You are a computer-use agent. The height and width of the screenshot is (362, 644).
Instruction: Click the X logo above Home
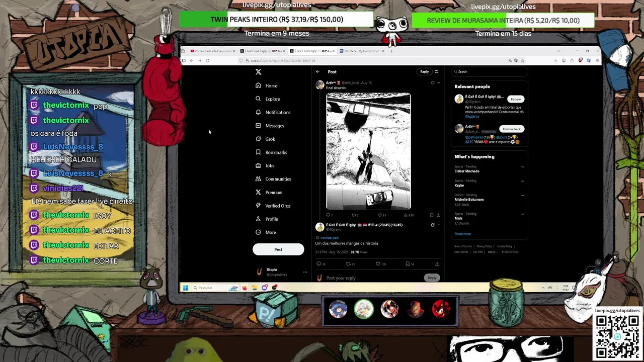(258, 72)
